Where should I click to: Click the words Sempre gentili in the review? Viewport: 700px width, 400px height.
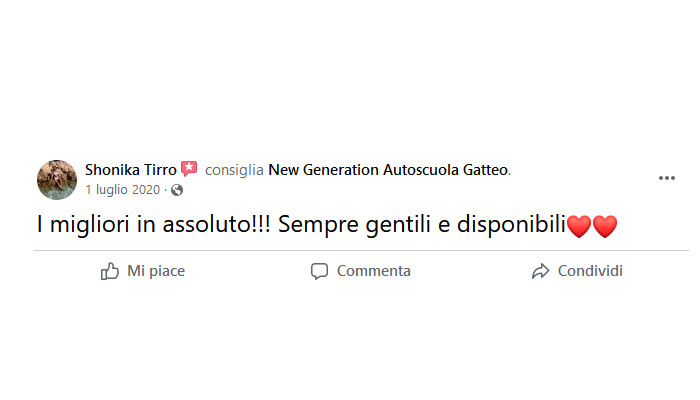[355, 225]
